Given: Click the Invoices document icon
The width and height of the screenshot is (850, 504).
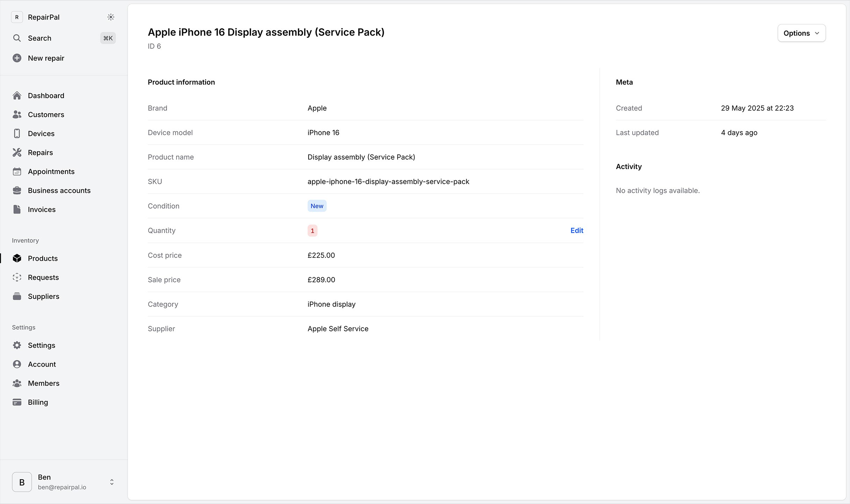Looking at the screenshot, I should (17, 209).
